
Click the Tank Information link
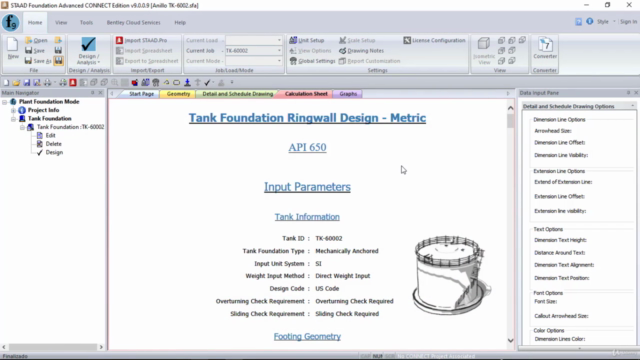tap(307, 217)
